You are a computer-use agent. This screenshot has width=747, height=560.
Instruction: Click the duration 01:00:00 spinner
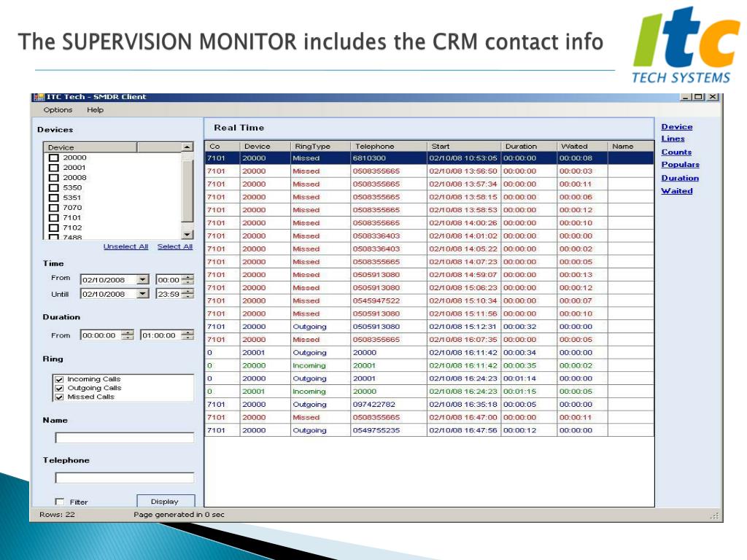click(188, 335)
